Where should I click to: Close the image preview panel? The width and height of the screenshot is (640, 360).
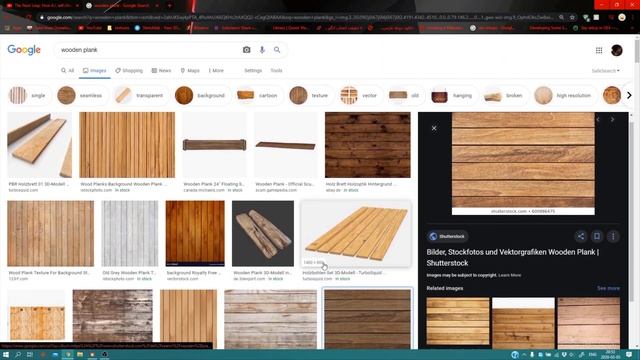434,128
